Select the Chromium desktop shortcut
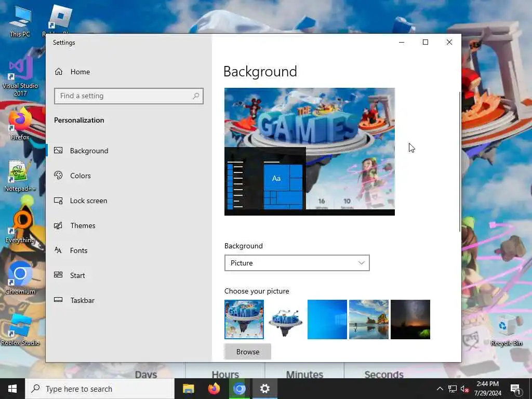Viewport: 532px width, 399px height. (x=20, y=278)
